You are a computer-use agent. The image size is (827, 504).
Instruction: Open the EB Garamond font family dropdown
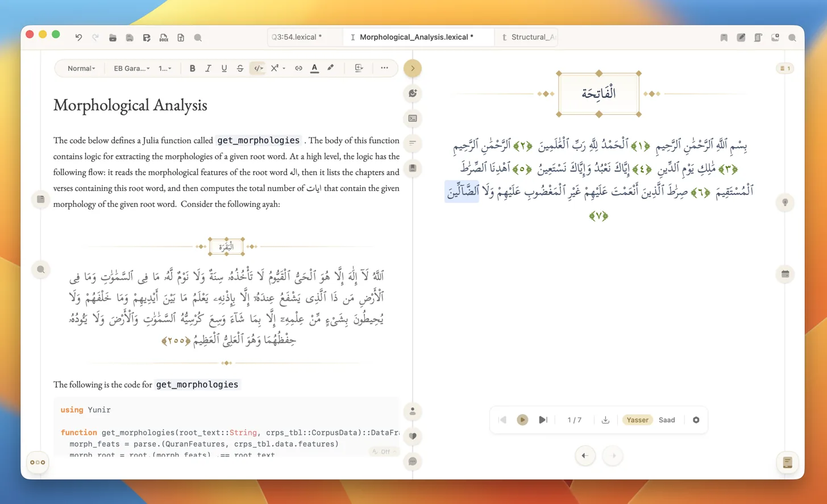pyautogui.click(x=131, y=68)
